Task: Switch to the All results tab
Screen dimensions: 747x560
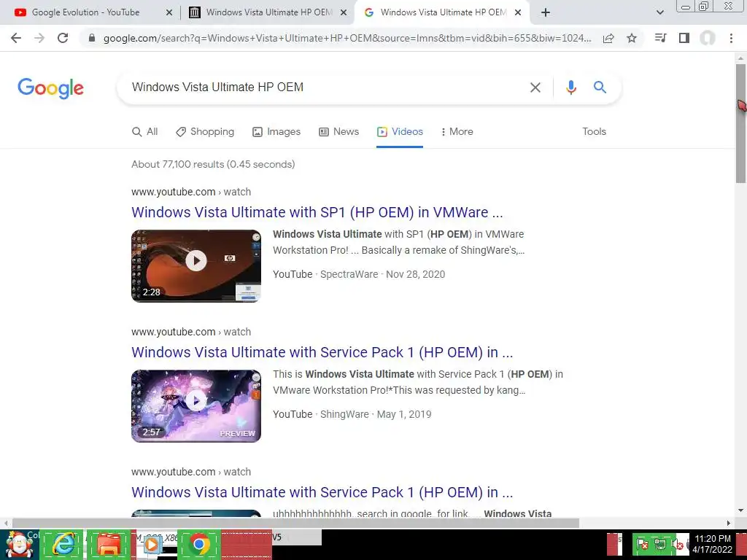Action: (x=145, y=132)
